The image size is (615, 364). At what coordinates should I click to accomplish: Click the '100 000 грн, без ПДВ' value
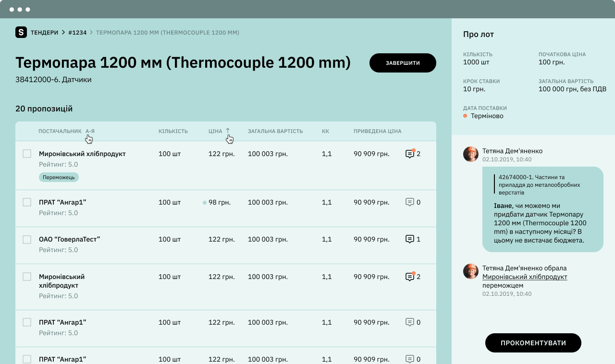pyautogui.click(x=572, y=89)
